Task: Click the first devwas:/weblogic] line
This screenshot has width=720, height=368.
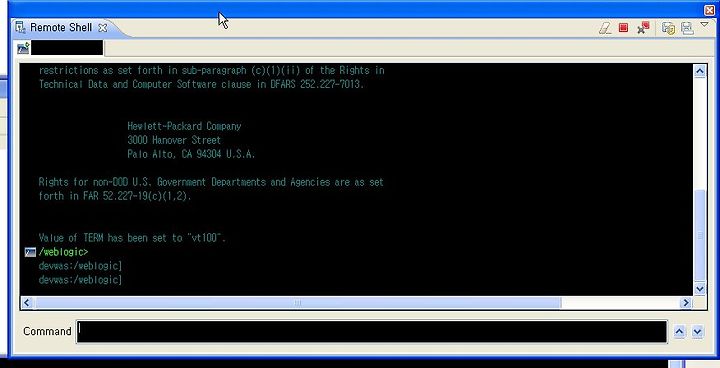Action: [80, 266]
